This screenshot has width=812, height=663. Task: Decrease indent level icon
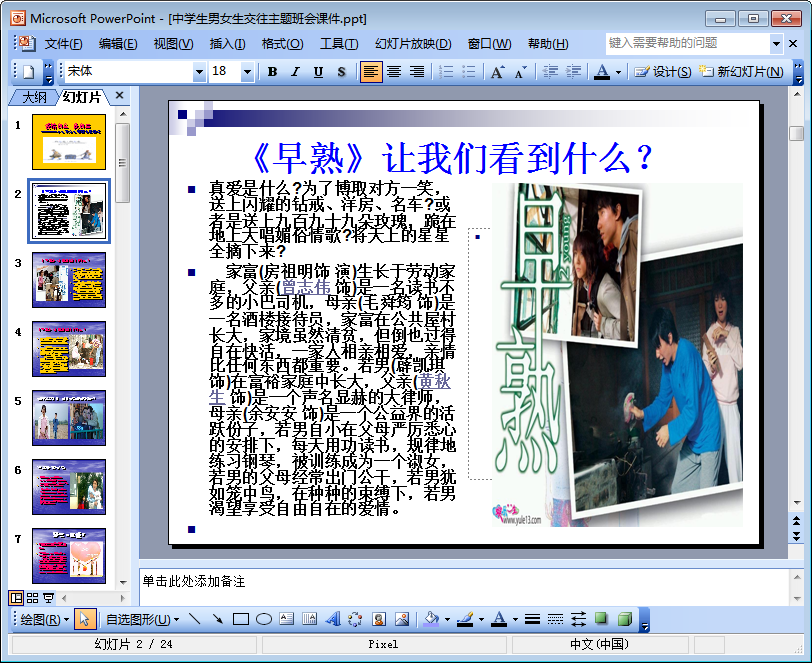tap(550, 72)
